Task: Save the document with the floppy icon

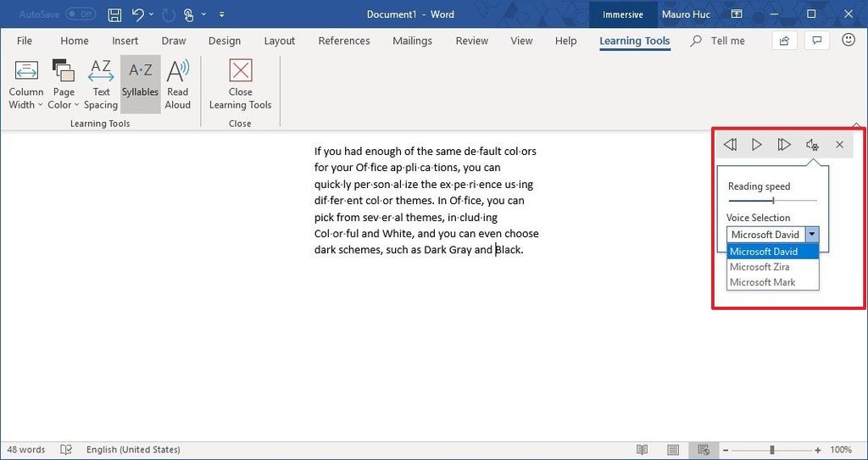Action: click(114, 14)
